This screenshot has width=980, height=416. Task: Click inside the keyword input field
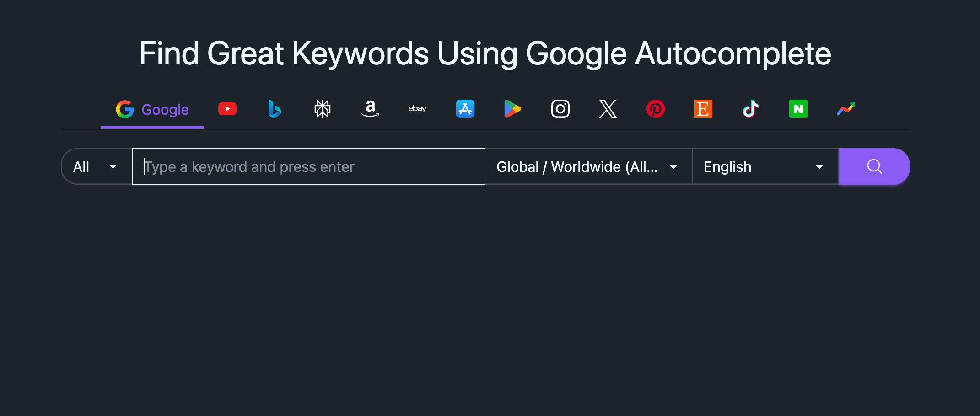coord(308,166)
